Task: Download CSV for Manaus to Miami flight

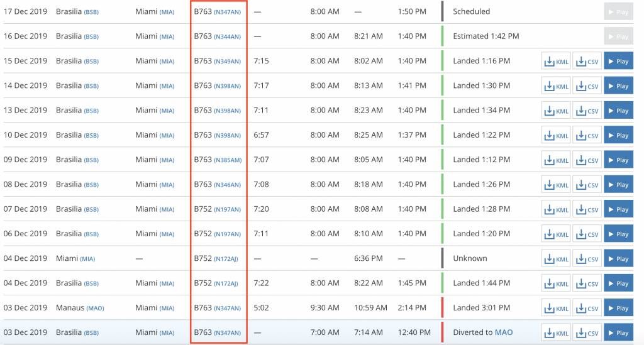Action: point(587,308)
